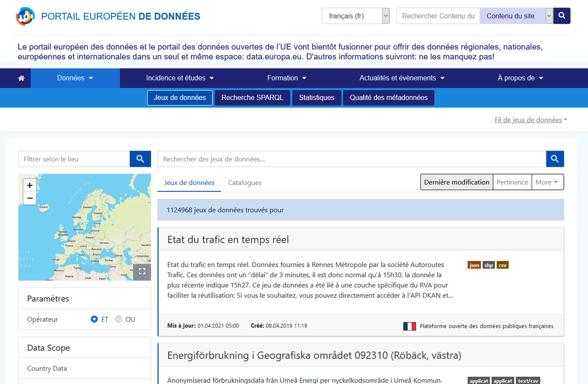Expand the Formation menu

287,78
